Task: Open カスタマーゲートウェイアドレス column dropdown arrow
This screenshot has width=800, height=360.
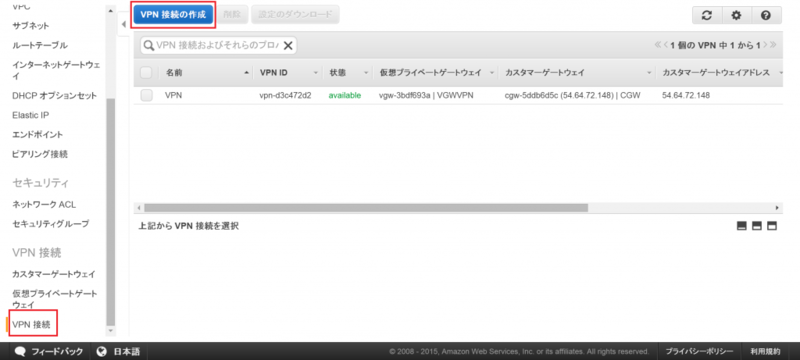Action: coord(781,73)
